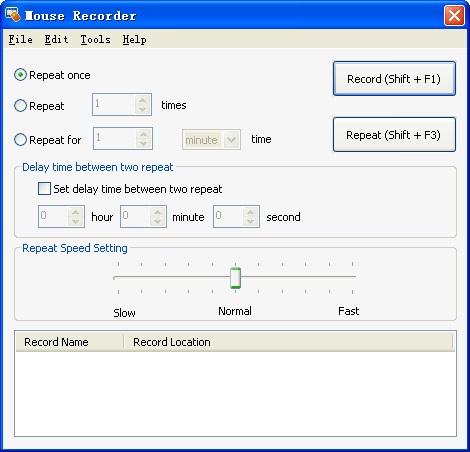Decrease the delay minute value
Image resolution: width=470 pixels, height=452 pixels.
[x=158, y=221]
